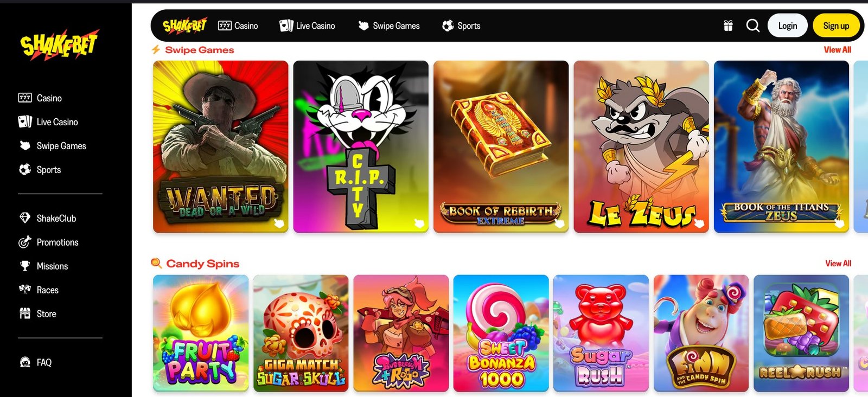Open FAQ in the sidebar

click(35, 362)
